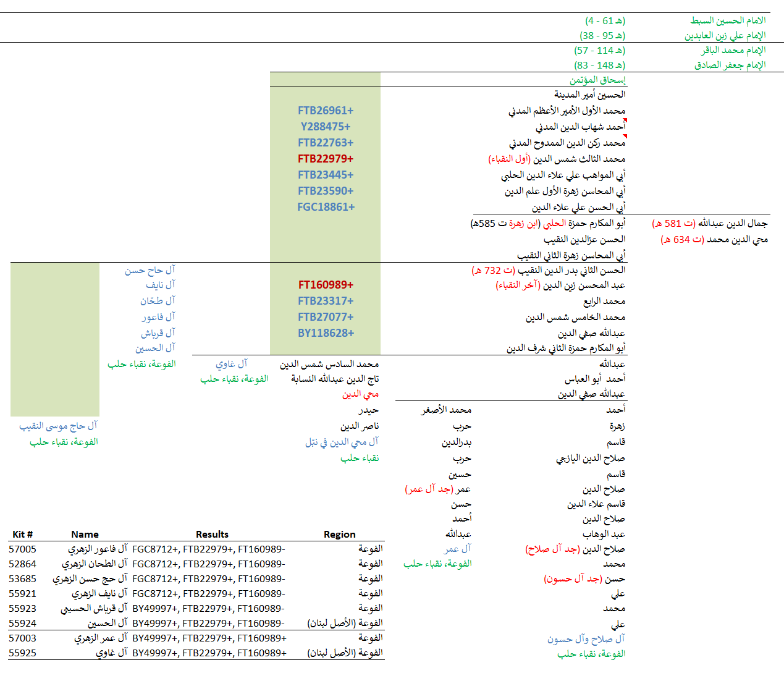Click kit number 55925 in last row
Image resolution: width=784 pixels, height=673 pixels.
(x=22, y=653)
